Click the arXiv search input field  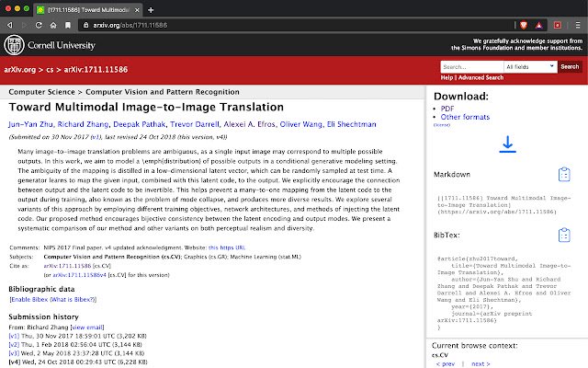tap(471, 67)
